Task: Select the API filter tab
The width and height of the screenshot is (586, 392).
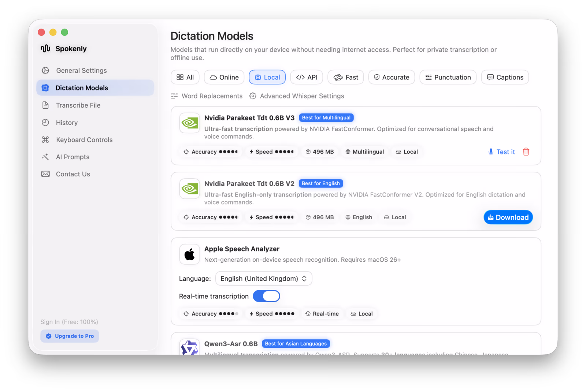Action: (307, 77)
